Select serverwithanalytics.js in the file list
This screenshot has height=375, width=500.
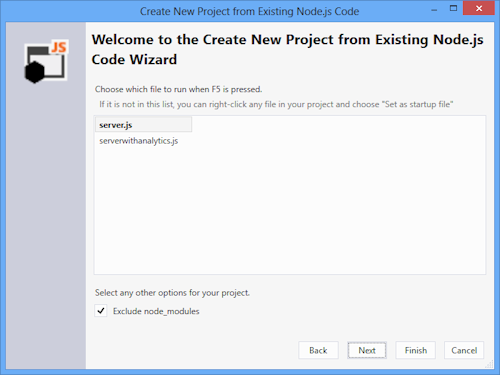point(139,141)
